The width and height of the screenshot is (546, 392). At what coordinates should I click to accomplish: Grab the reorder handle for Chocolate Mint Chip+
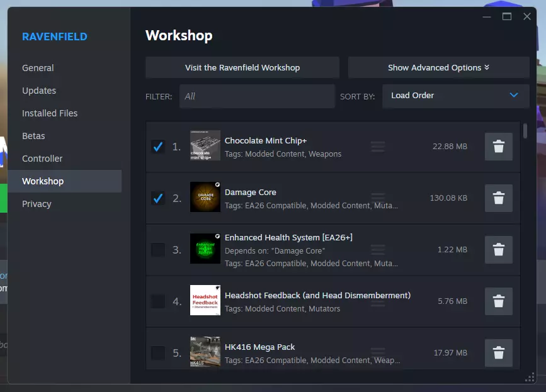tap(378, 147)
